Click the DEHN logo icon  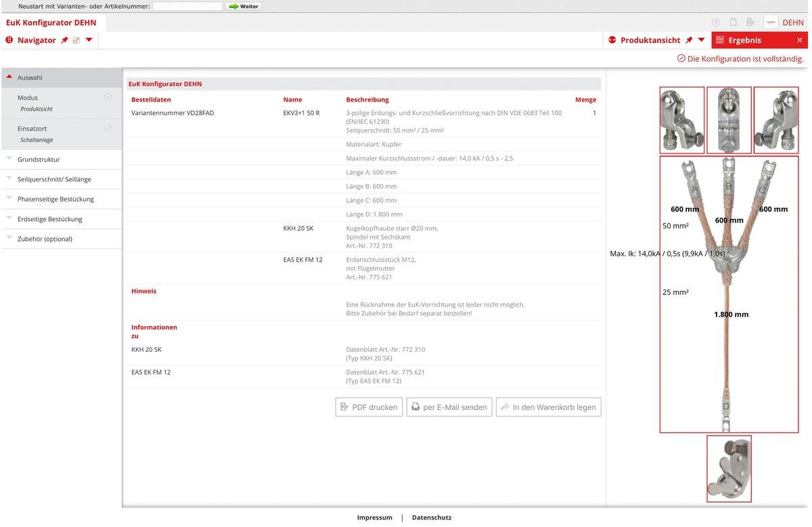point(771,22)
